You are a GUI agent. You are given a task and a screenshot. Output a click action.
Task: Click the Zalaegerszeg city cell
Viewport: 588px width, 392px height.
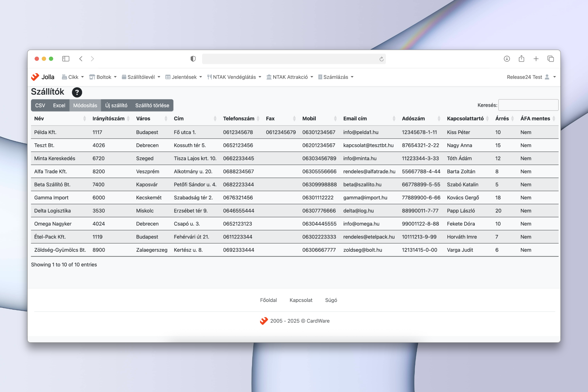[152, 250]
